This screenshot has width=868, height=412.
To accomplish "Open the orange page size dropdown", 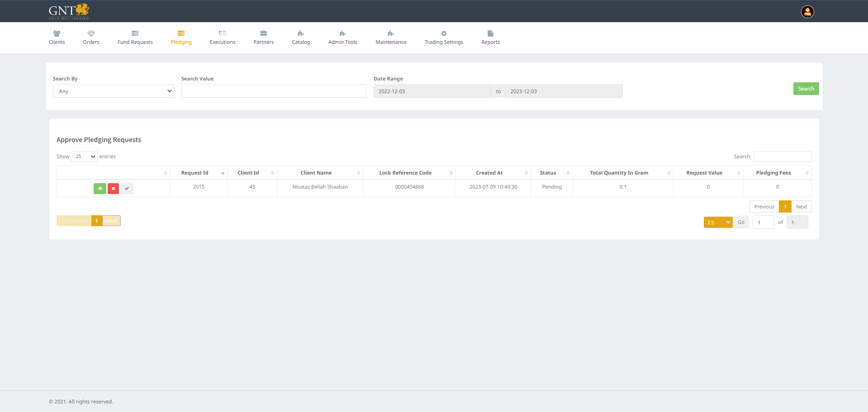I will pyautogui.click(x=717, y=222).
